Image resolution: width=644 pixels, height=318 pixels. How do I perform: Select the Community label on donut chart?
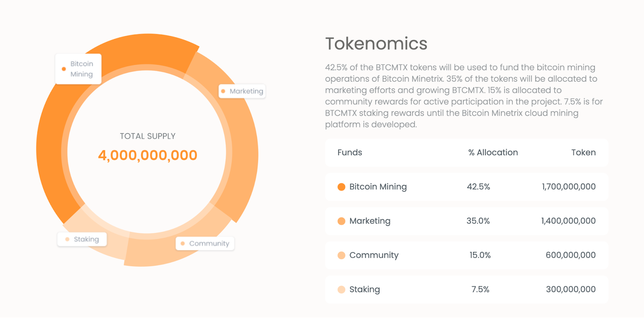click(209, 244)
